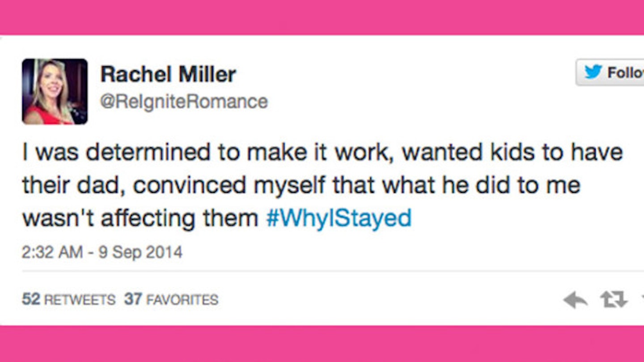Click the tweet line starting "their dad, convinced"

[301, 185]
